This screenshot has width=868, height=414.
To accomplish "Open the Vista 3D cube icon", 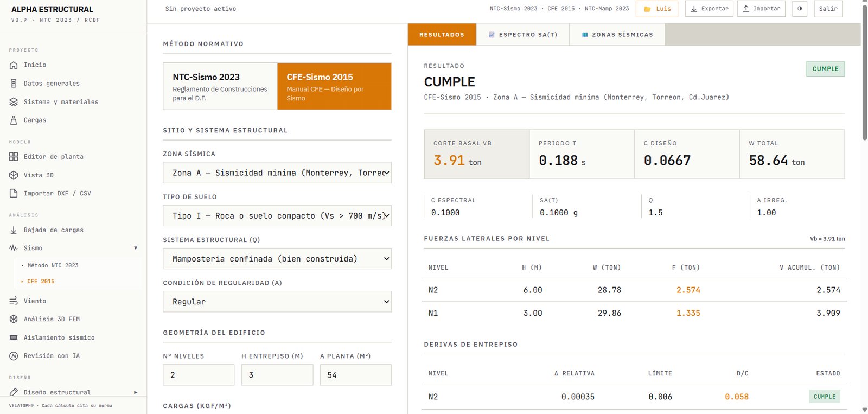I will pyautogui.click(x=14, y=175).
